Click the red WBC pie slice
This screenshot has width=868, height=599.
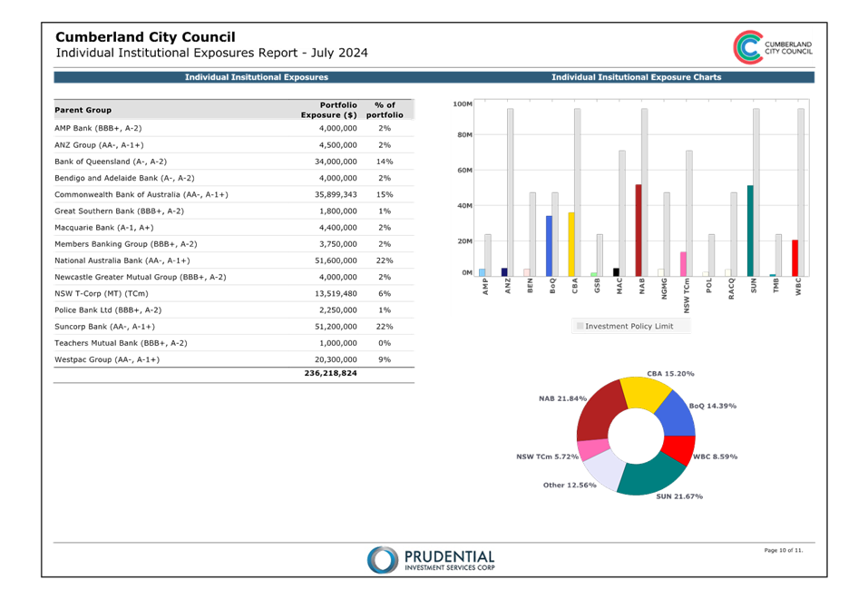[679, 449]
